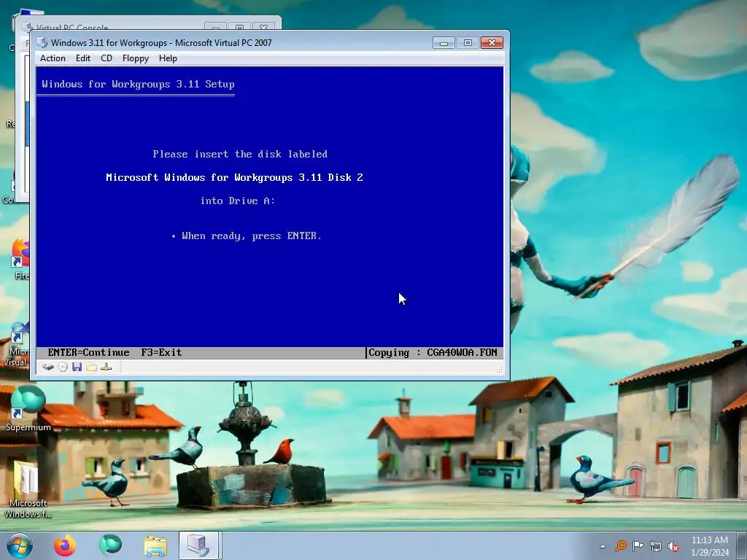Click the "Windows for Workgroups 3.11 Setup" heading
The image size is (747, 560).
point(138,85)
